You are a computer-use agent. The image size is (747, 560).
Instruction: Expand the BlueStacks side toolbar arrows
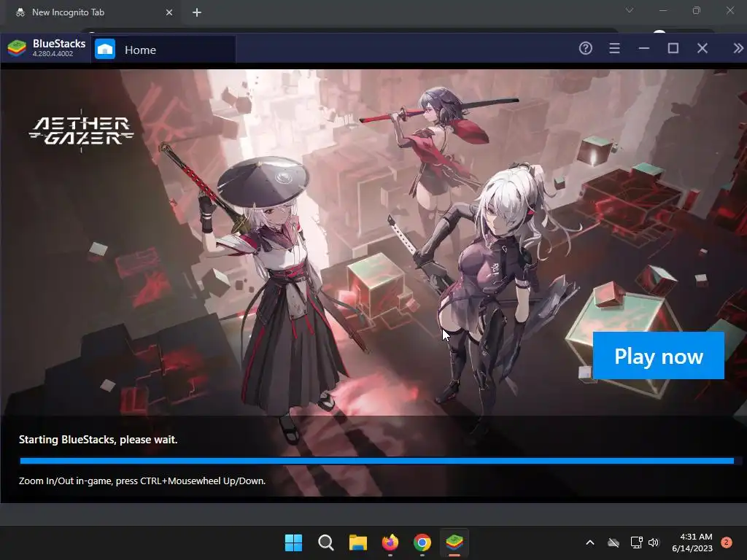coord(738,48)
